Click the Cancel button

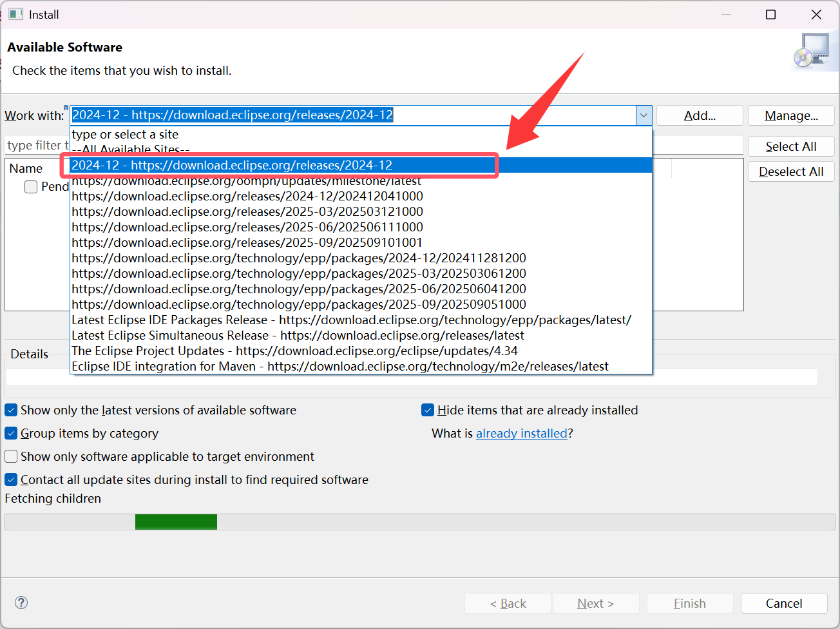pos(784,603)
